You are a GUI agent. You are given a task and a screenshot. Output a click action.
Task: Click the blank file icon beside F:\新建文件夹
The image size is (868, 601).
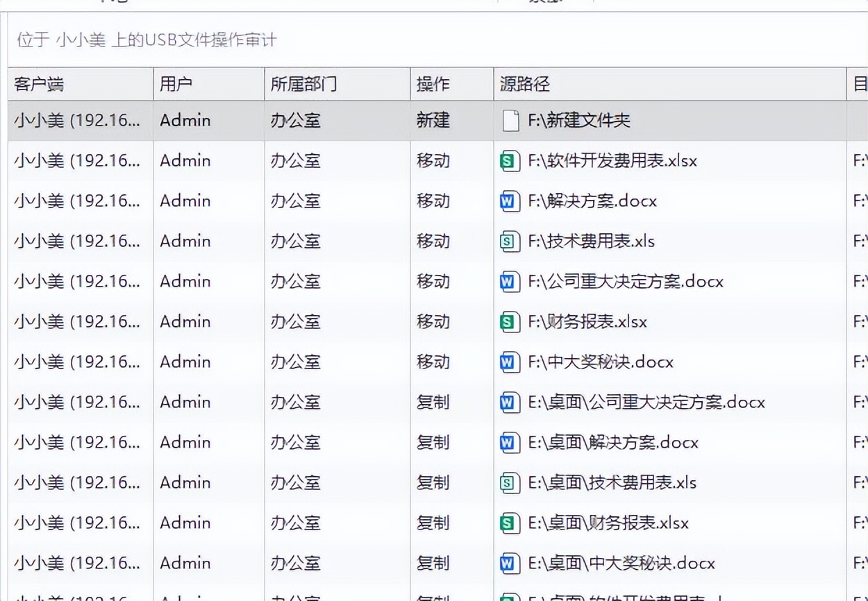click(510, 121)
